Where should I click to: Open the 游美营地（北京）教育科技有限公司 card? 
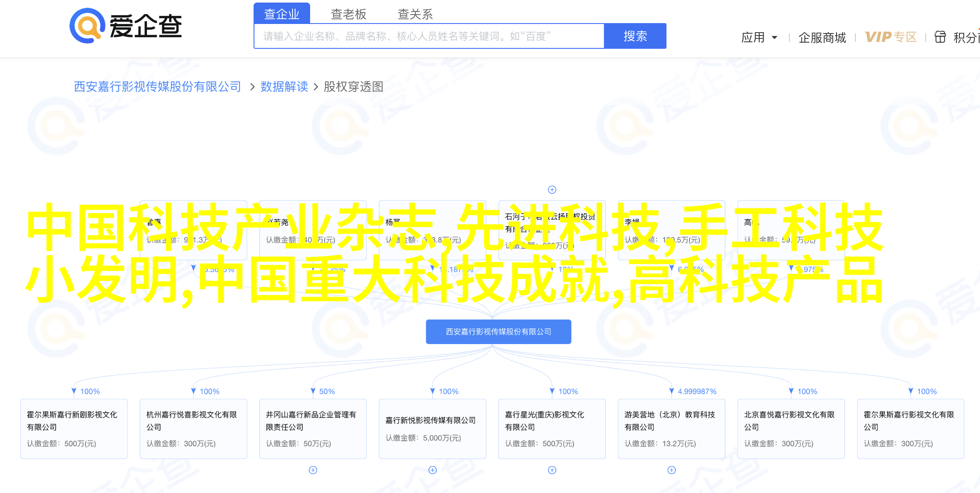pyautogui.click(x=671, y=429)
